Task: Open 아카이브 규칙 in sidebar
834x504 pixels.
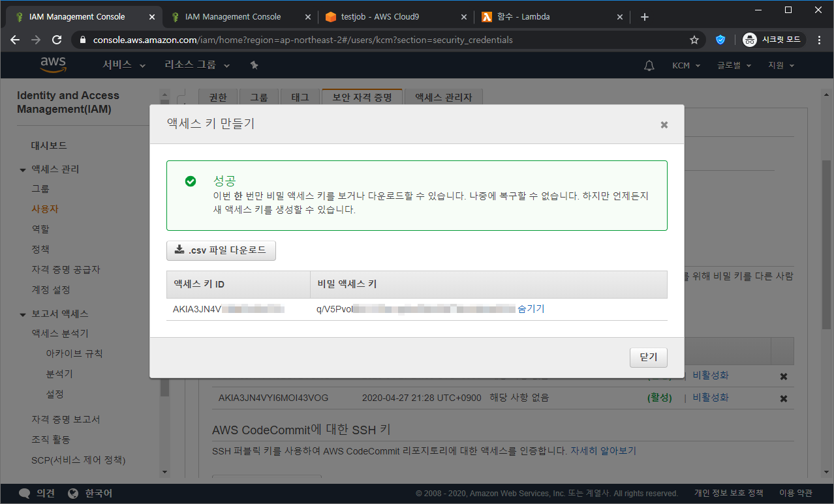Action: (74, 353)
